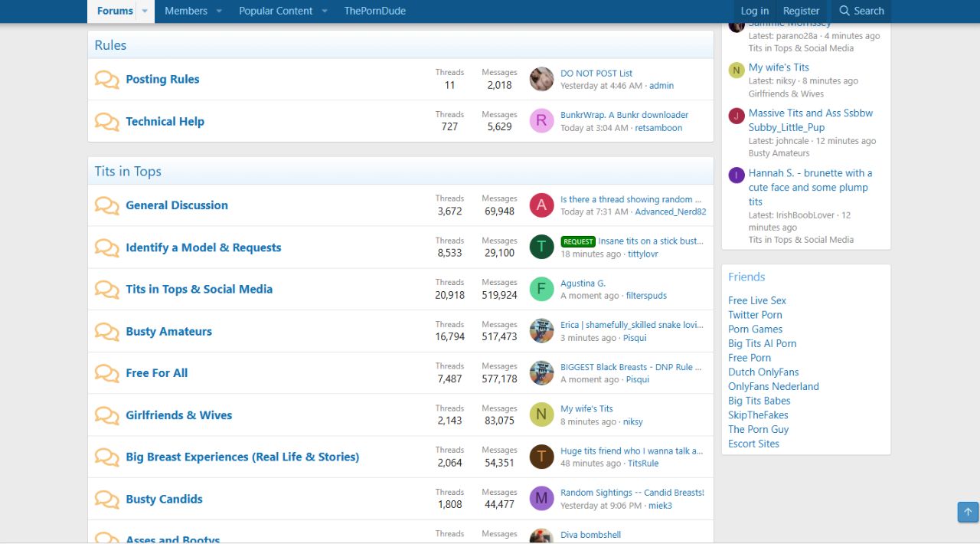This screenshot has width=980, height=544.
Task: Expand the Members menu dropdown arrow
Action: click(219, 11)
